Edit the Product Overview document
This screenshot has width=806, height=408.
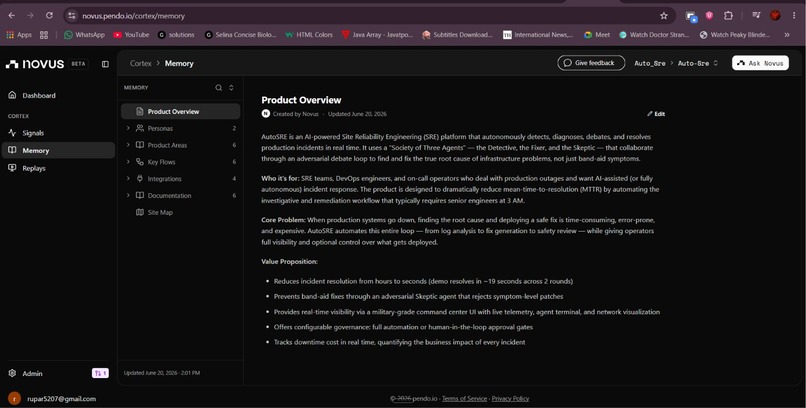point(656,114)
